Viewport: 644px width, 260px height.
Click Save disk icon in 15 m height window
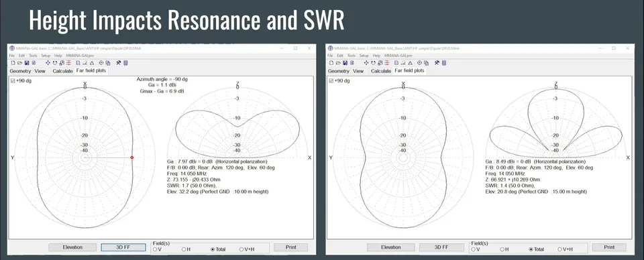coord(345,63)
